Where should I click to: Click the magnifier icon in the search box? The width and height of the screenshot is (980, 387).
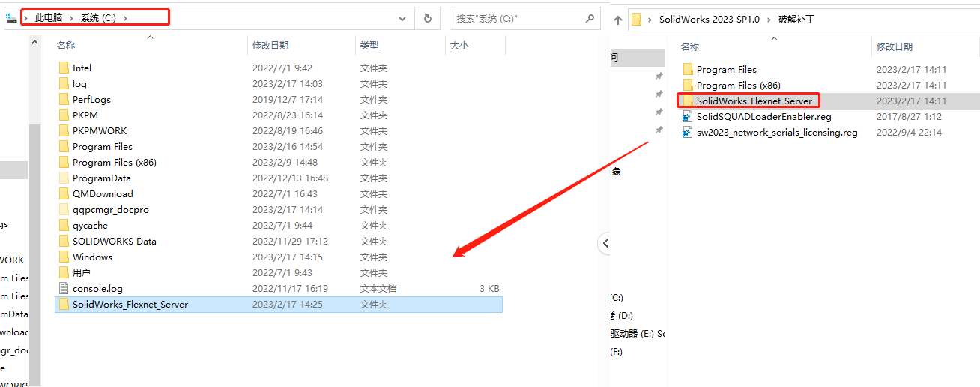click(x=589, y=18)
